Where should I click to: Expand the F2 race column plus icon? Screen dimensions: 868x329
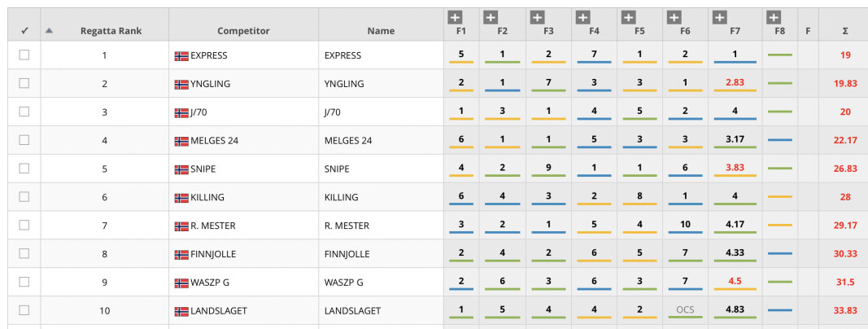pyautogui.click(x=491, y=18)
